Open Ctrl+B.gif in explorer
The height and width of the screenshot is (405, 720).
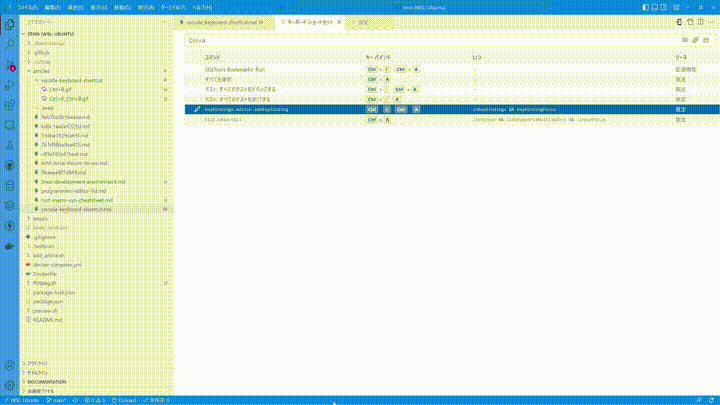coord(60,90)
